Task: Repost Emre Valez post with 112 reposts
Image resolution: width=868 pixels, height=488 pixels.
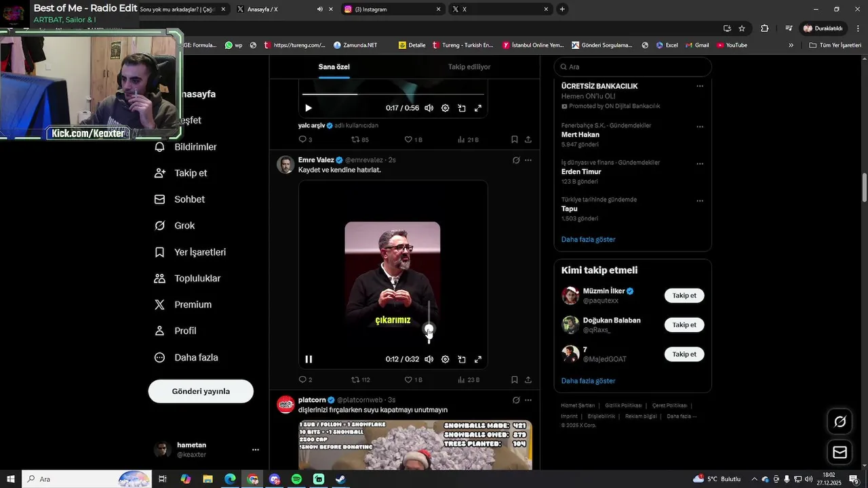Action: (361, 380)
